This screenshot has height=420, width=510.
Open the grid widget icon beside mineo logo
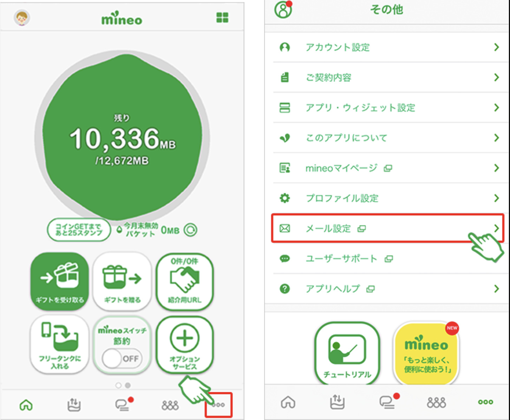[222, 18]
